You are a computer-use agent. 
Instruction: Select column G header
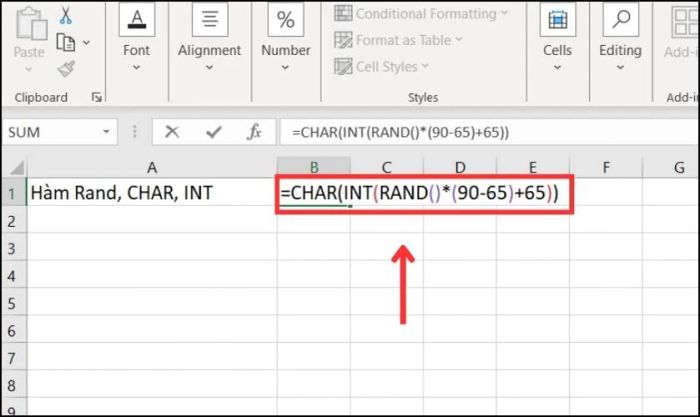click(671, 167)
